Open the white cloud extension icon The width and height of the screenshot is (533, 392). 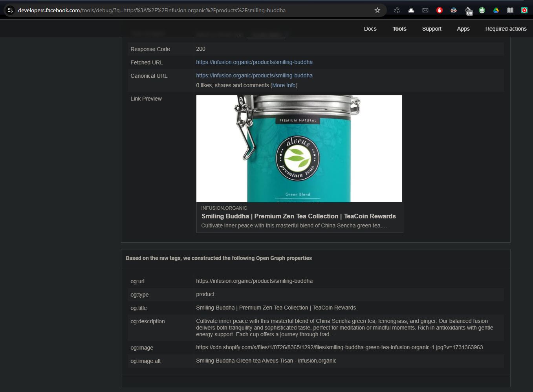[x=411, y=10]
